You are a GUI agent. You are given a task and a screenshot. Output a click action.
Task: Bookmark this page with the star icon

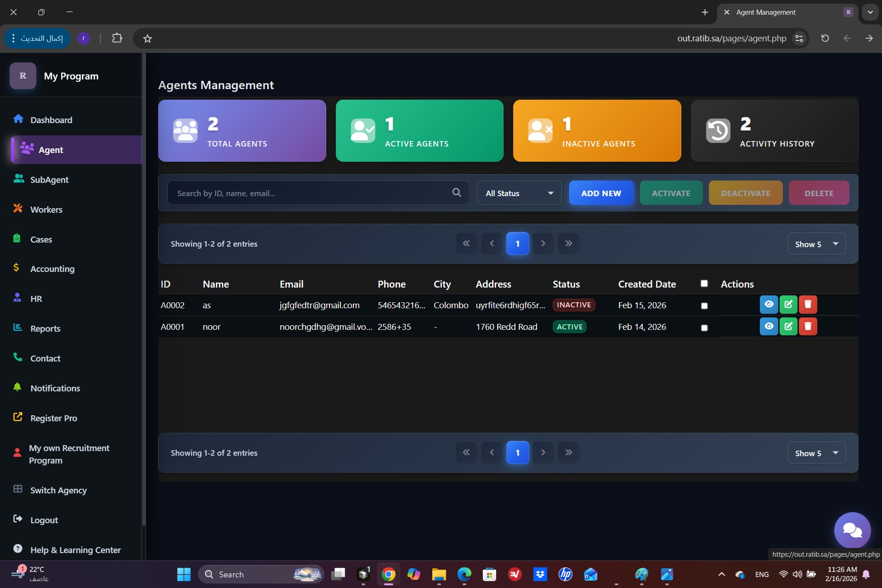pos(147,39)
